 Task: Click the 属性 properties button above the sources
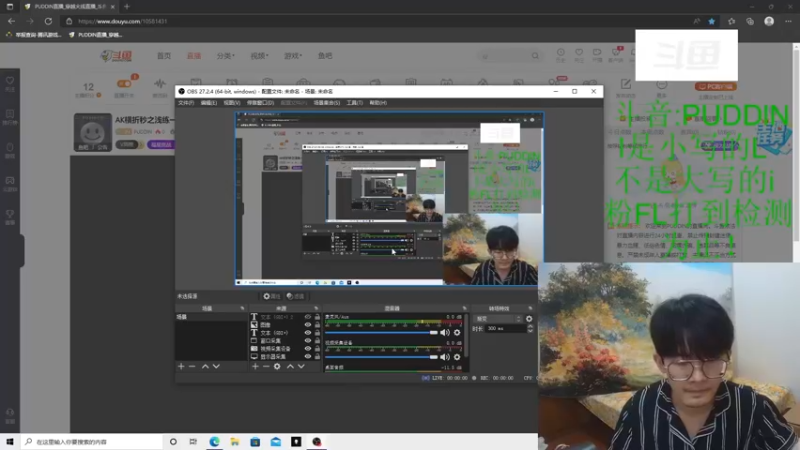[271, 296]
